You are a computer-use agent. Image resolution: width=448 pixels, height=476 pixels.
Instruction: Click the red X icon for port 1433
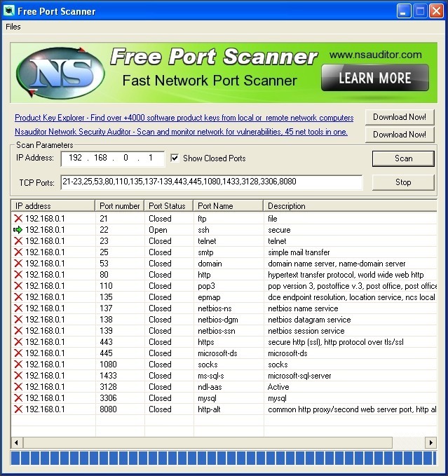click(18, 376)
